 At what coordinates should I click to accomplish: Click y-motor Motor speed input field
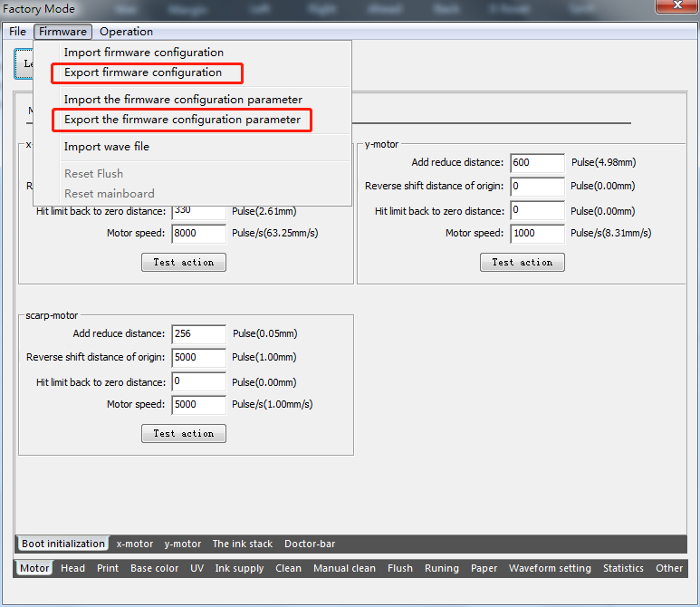(x=537, y=233)
